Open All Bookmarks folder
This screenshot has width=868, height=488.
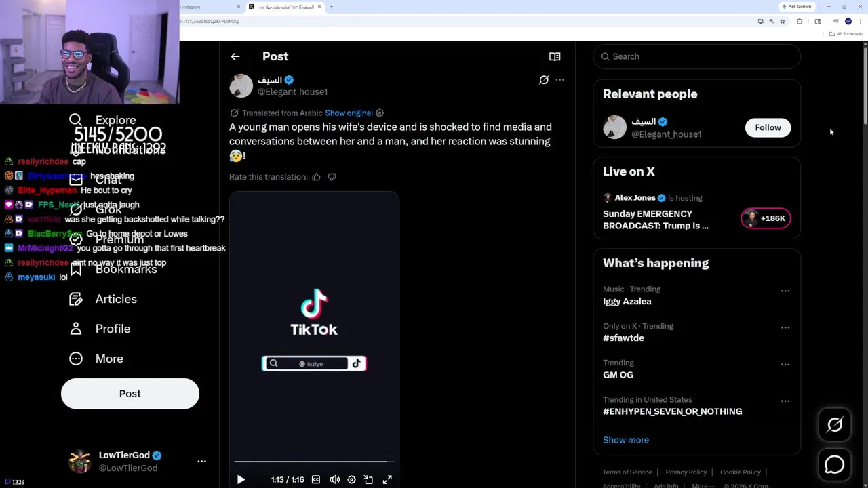click(846, 34)
